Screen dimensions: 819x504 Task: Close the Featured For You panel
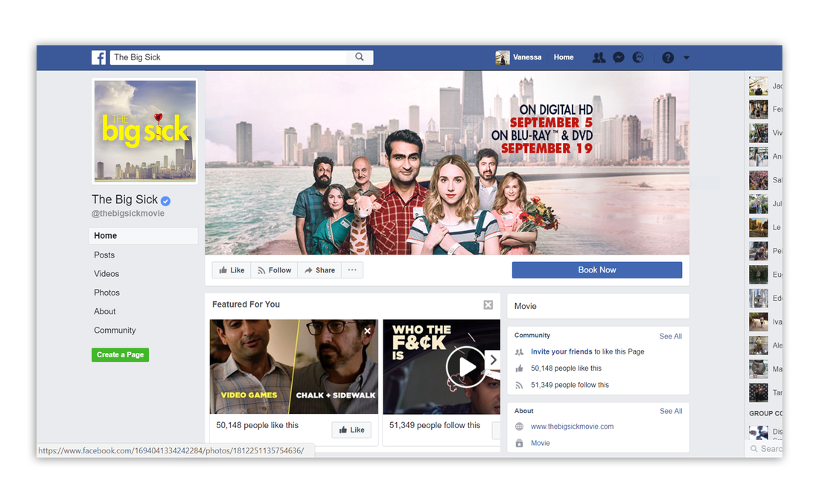coord(488,304)
